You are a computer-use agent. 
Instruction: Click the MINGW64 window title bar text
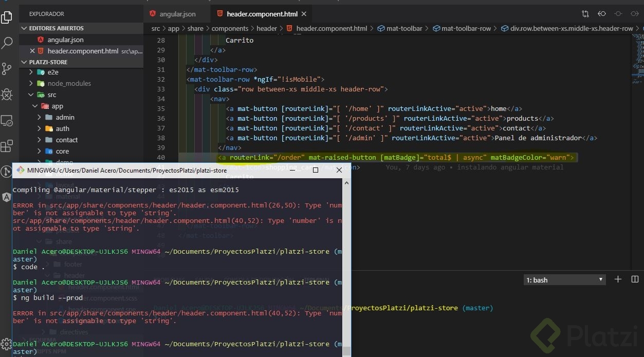(x=127, y=170)
